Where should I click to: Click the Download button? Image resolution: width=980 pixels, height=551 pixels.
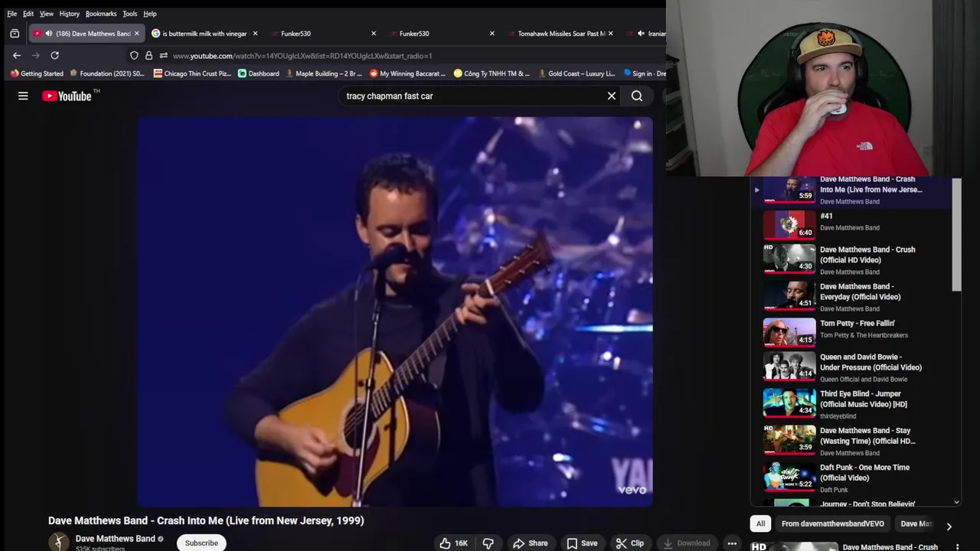coord(687,543)
